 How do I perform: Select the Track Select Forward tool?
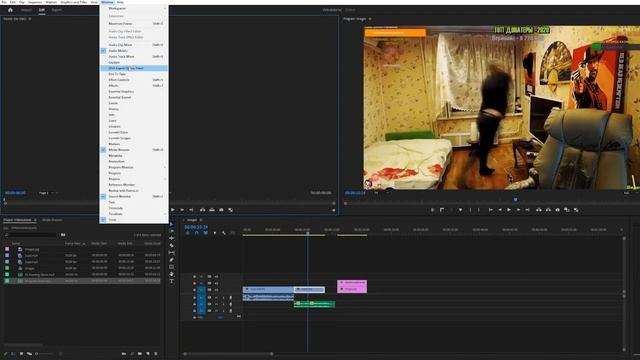click(x=171, y=231)
